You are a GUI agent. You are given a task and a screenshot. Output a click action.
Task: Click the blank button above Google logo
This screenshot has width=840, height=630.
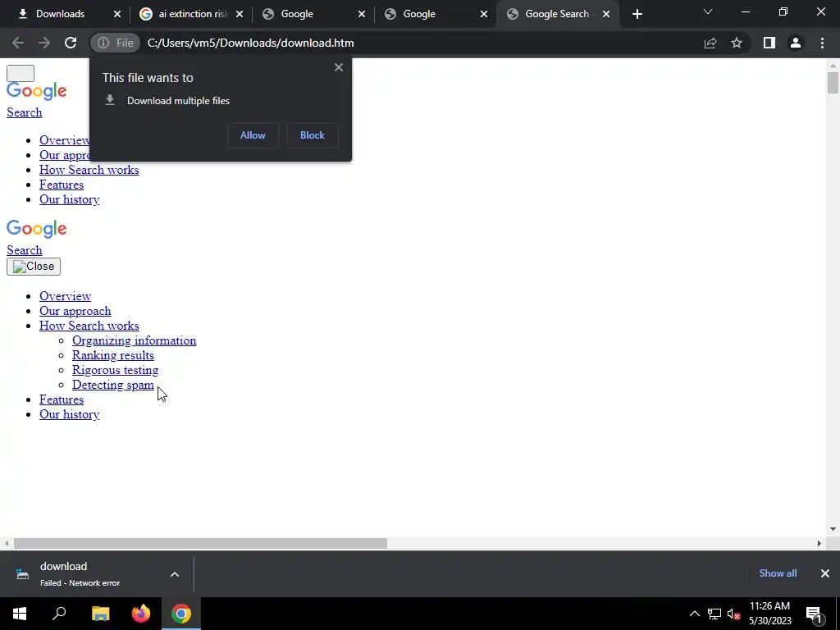[21, 73]
